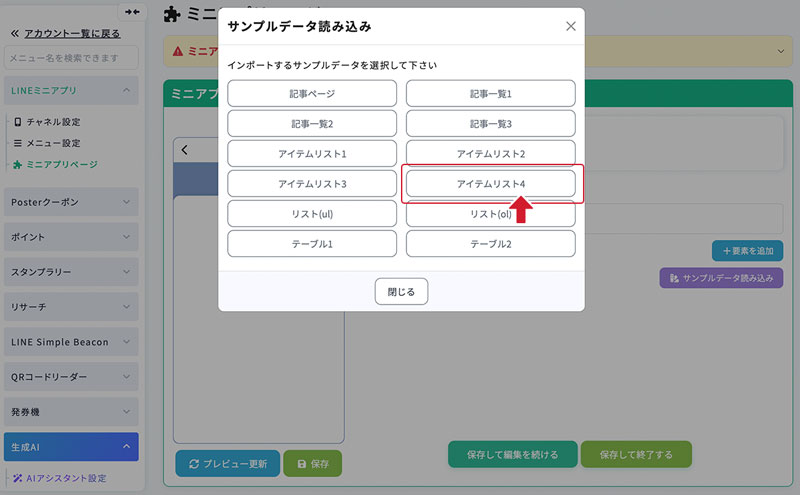Expand the yellow warning banner chevron

click(x=781, y=51)
